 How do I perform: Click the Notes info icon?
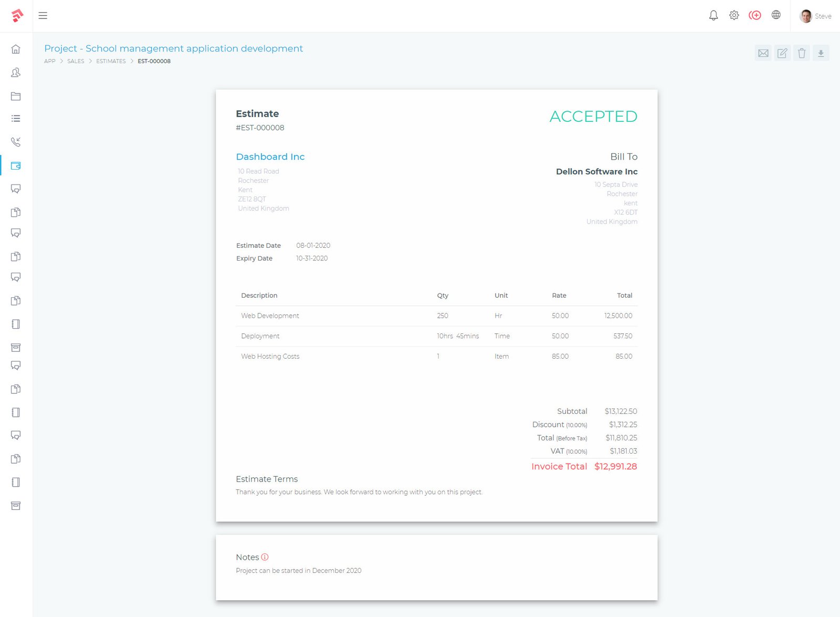click(x=265, y=557)
